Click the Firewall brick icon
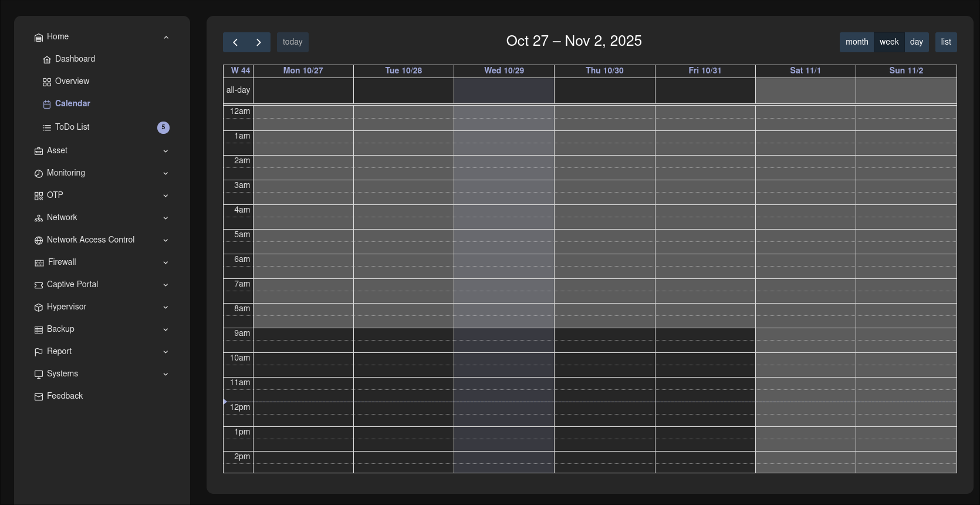The image size is (980, 505). 39,262
